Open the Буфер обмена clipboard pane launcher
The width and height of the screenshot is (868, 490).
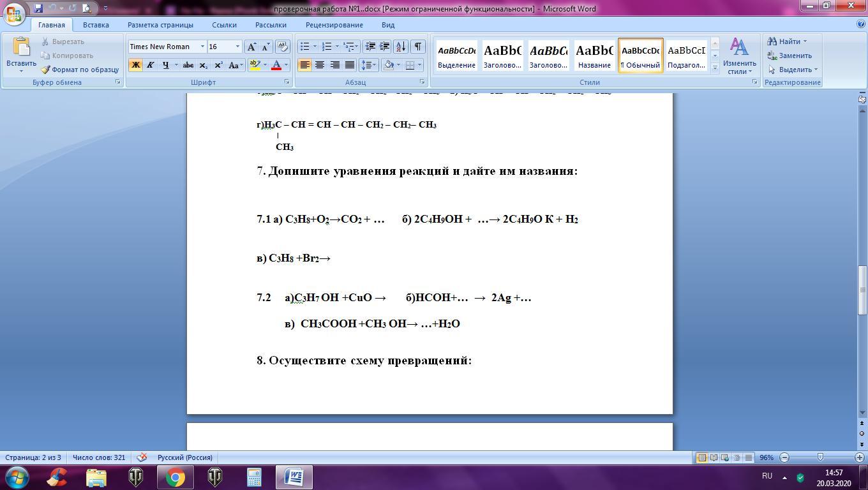coord(118,82)
